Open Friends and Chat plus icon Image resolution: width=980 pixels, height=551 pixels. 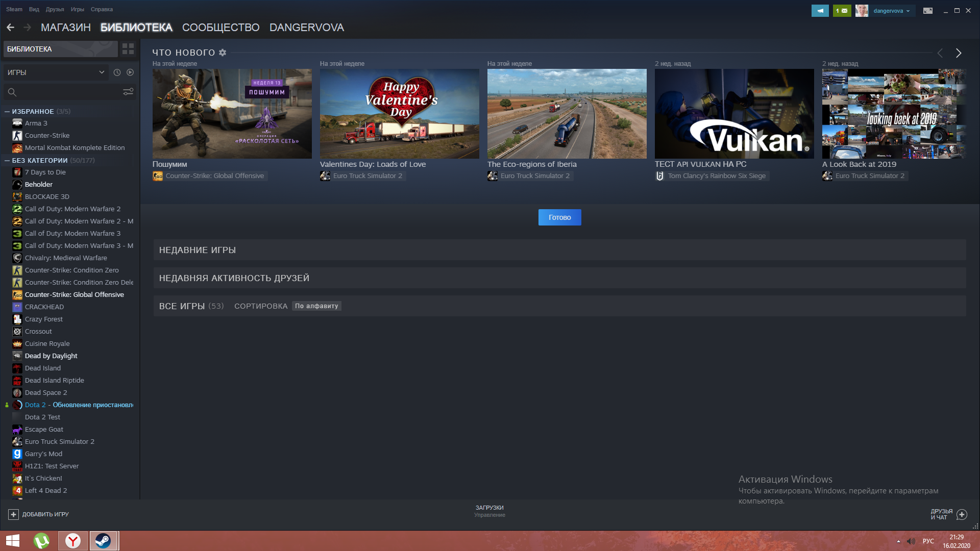[962, 514]
